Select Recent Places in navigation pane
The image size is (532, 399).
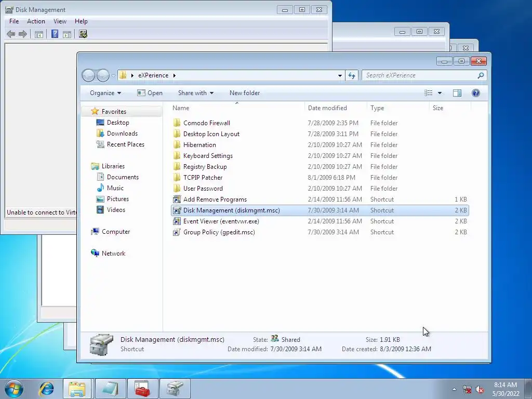[126, 144]
